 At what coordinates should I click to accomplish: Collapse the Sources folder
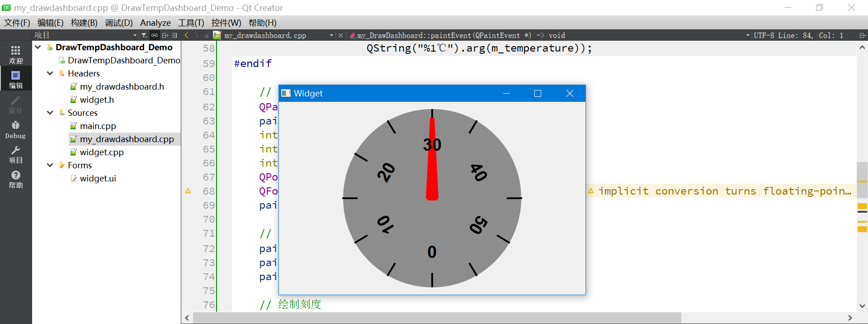pos(50,113)
